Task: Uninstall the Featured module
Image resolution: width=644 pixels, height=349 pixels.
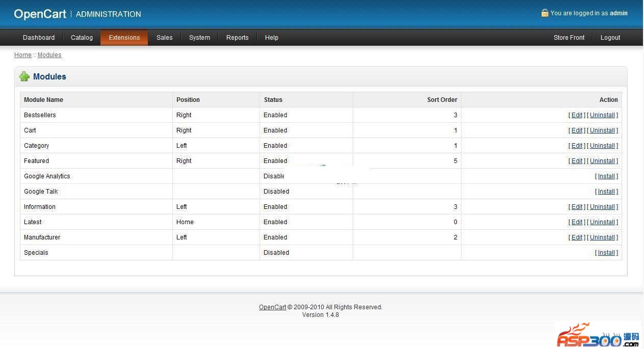Action: 602,161
